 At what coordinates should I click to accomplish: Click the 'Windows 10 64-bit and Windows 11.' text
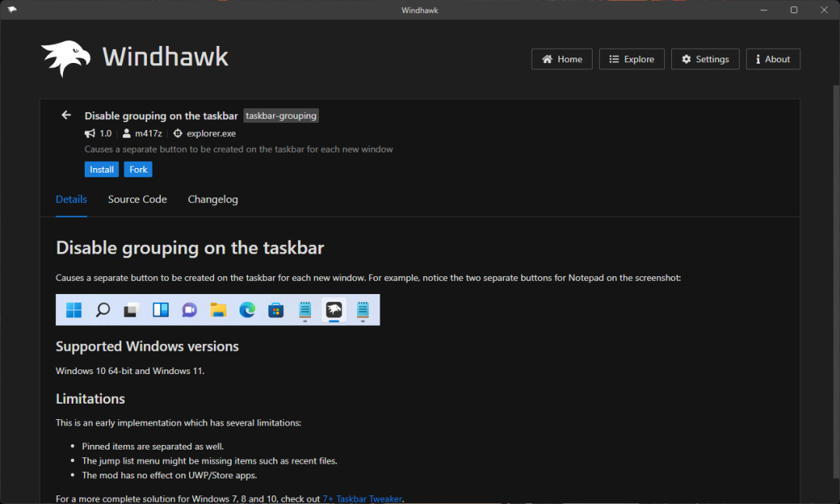pos(130,371)
